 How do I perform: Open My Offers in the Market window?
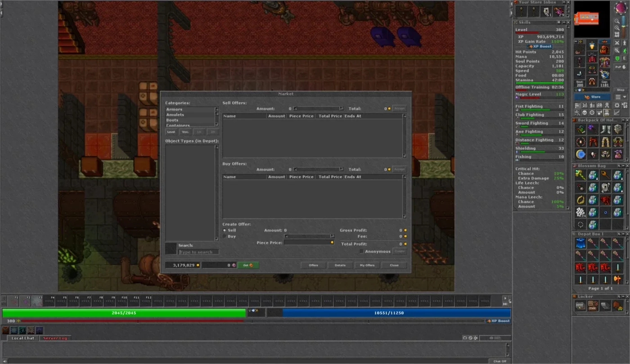coord(367,265)
